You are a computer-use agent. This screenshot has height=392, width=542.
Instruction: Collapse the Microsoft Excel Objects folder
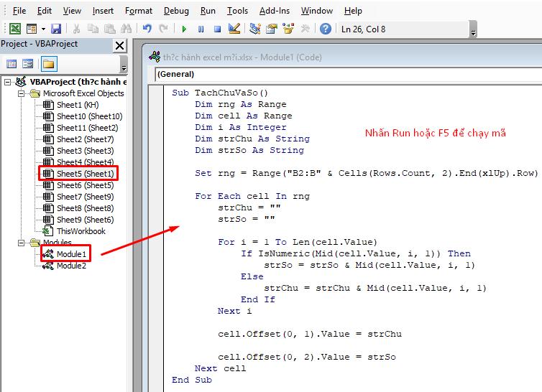pyautogui.click(x=22, y=93)
